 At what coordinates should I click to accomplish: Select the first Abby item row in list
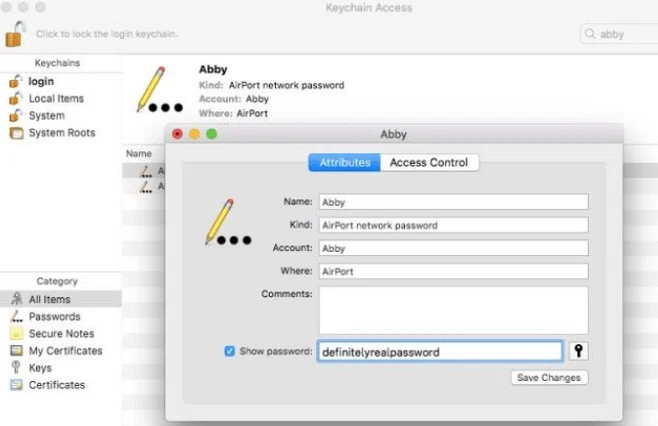click(x=144, y=171)
